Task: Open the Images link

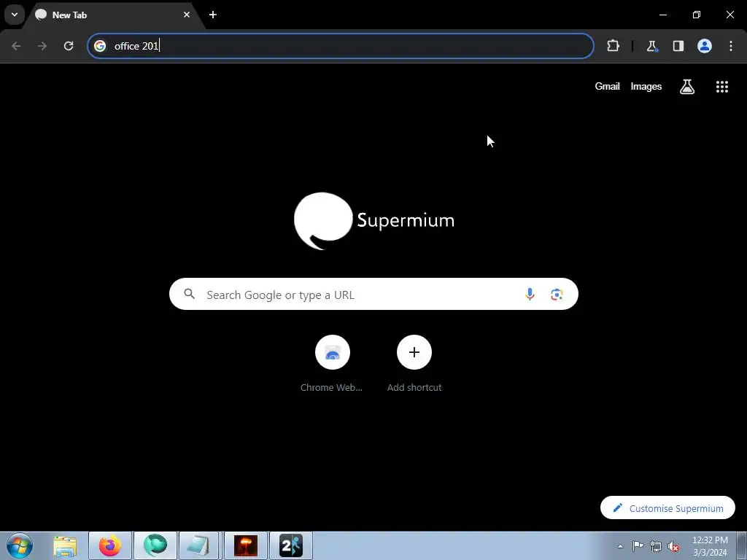Action: coord(646,86)
